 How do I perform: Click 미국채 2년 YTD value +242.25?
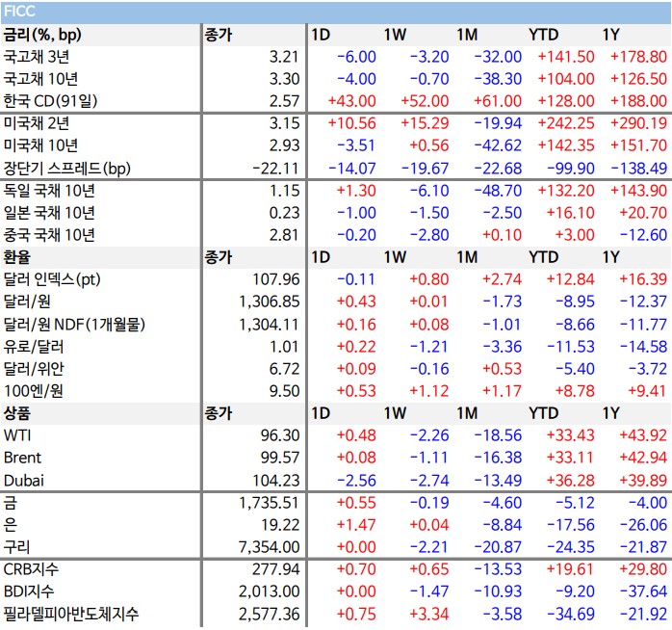pyautogui.click(x=566, y=123)
